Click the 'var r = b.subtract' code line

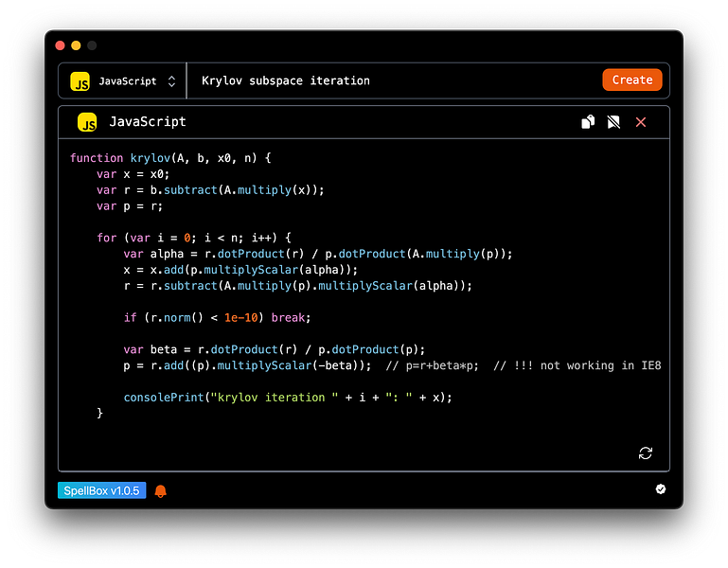pos(210,190)
